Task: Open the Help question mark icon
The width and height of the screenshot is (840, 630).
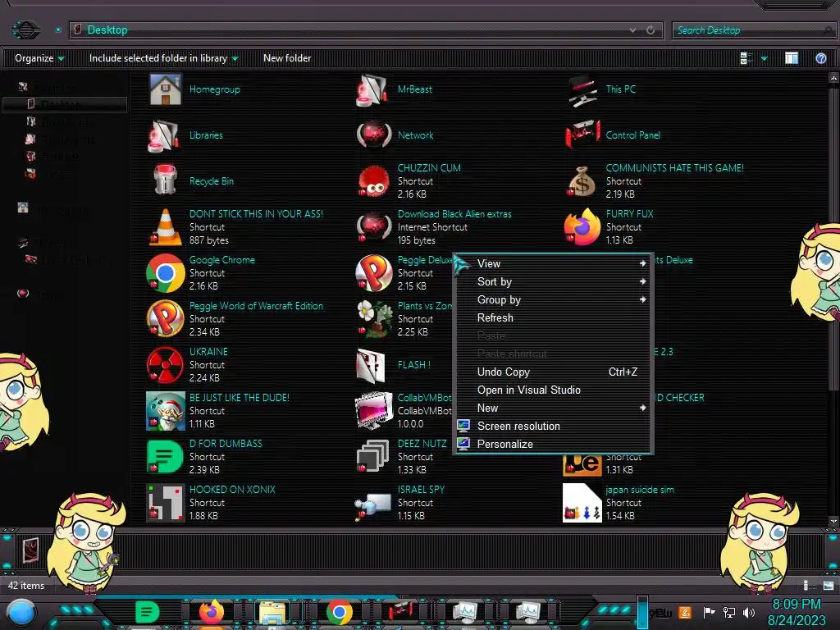Action: point(820,58)
